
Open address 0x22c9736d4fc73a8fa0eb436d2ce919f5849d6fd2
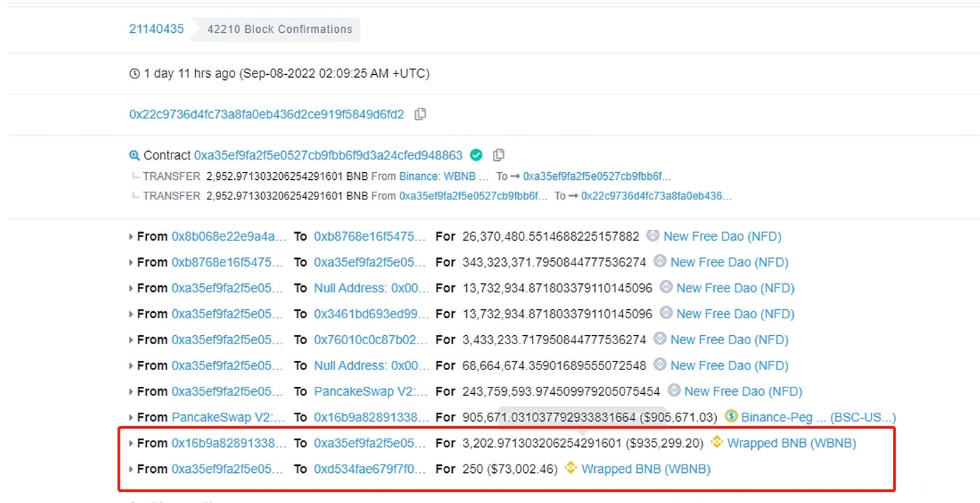(x=267, y=114)
